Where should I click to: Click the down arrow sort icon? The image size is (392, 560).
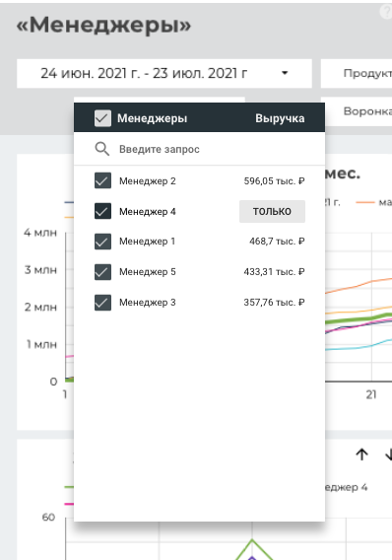pyautogui.click(x=389, y=455)
